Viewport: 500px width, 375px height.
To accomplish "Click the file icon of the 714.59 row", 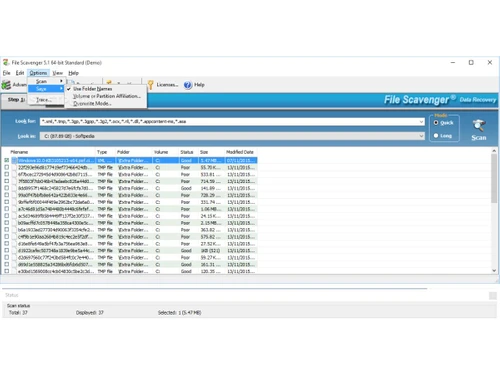I will [x=14, y=181].
